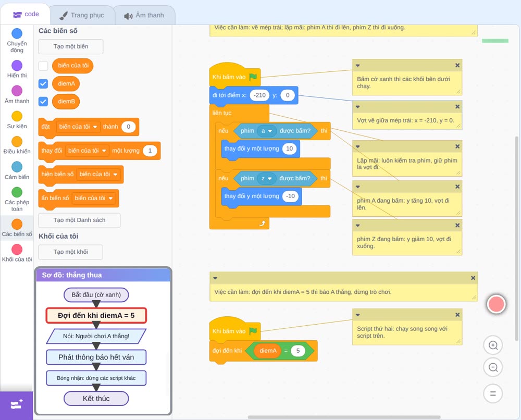
Task: Collapse the 'phím Z đang bấm' comment
Action: pyautogui.click(x=358, y=225)
